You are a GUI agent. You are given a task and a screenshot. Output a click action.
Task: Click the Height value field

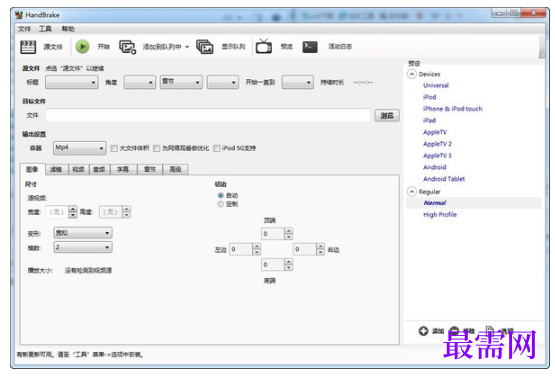click(x=111, y=212)
